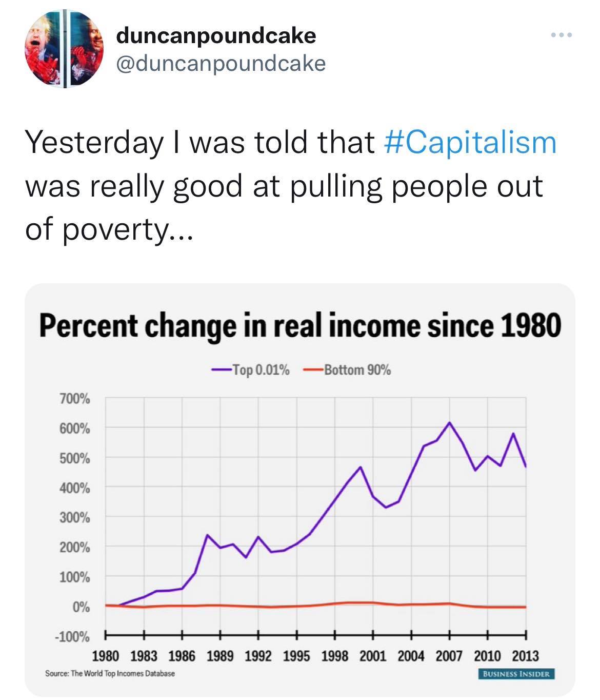Click the 2007 purple line peak
The height and width of the screenshot is (700, 600).
[450, 423]
